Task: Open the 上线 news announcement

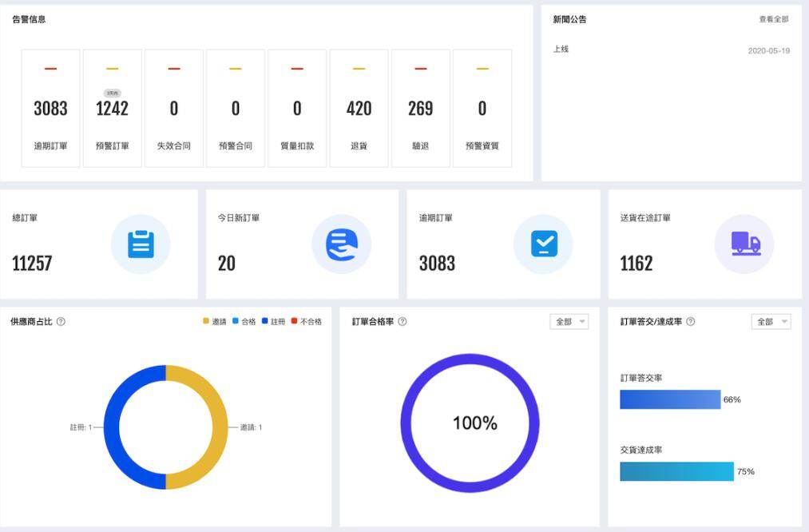Action: pos(561,50)
